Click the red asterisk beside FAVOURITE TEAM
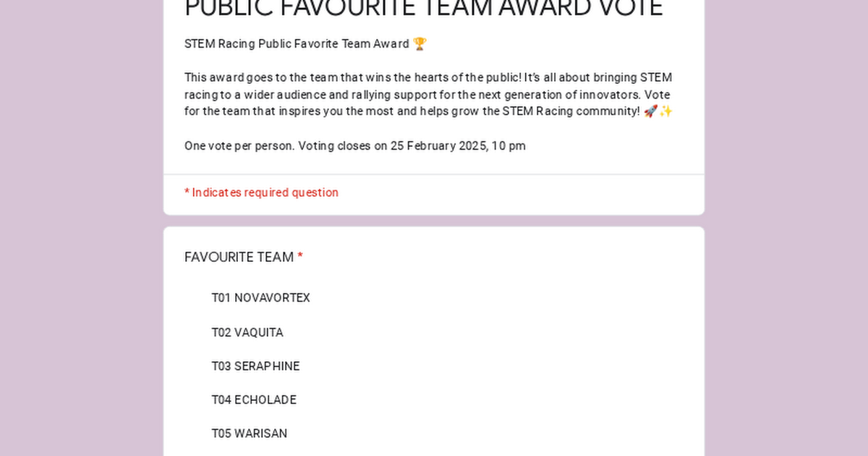The image size is (868, 456). coord(300,258)
